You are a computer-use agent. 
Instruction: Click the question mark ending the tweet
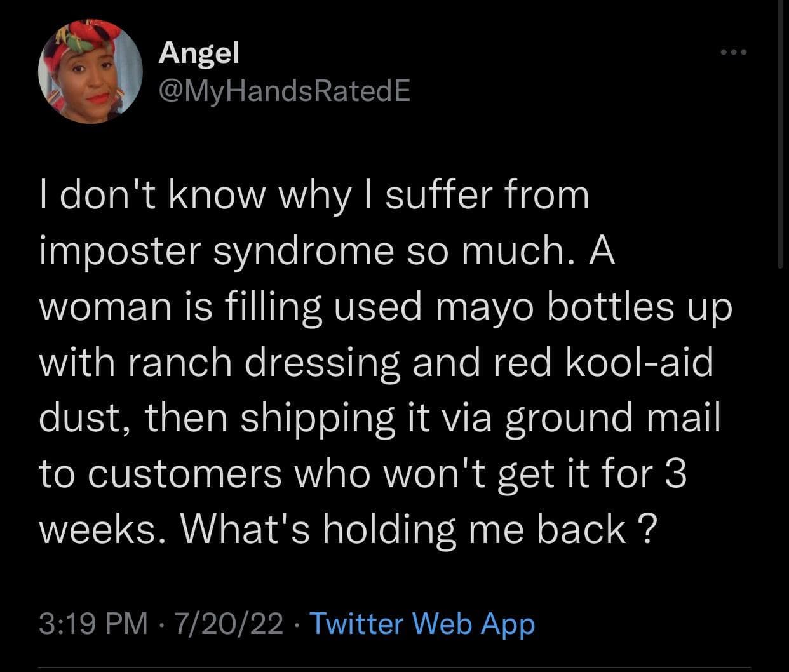642,530
